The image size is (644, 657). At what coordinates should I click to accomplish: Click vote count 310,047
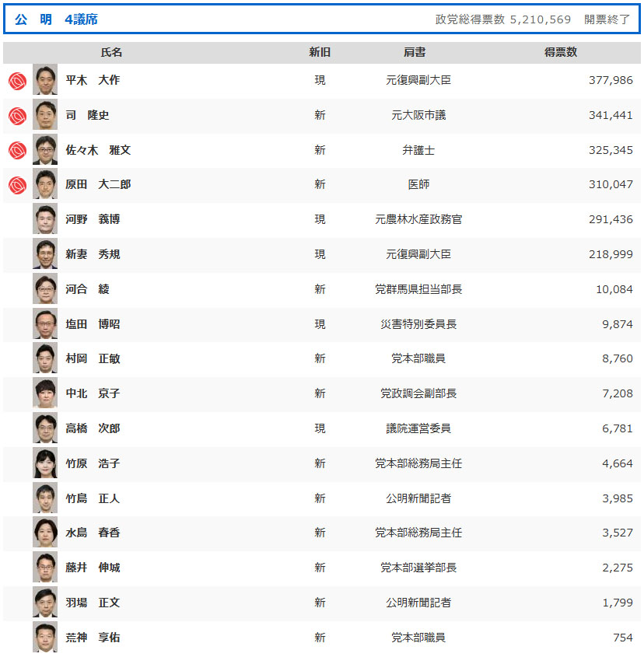(x=611, y=184)
